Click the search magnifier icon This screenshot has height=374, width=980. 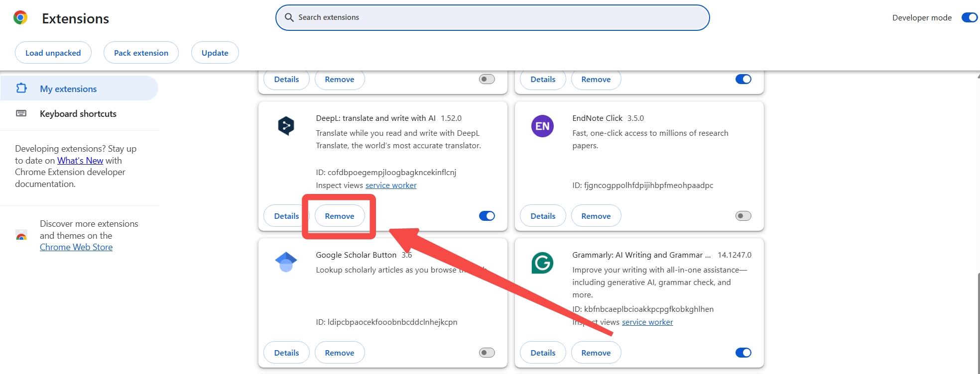coord(289,17)
